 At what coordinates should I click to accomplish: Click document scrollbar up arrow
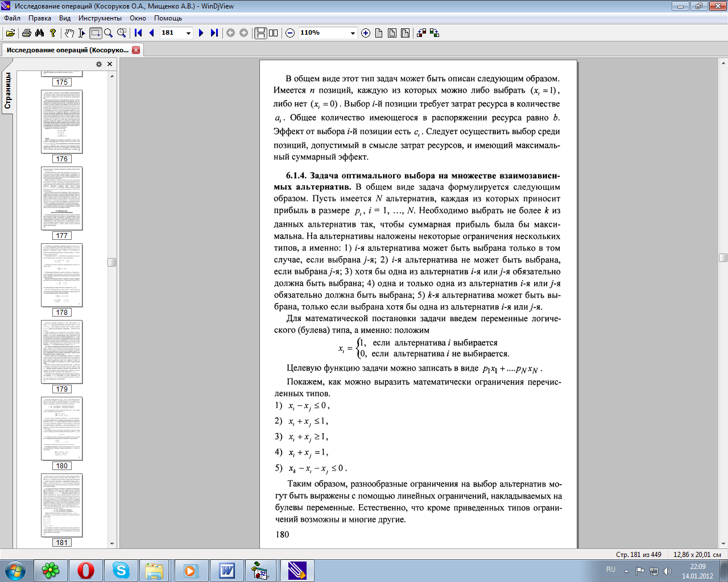click(x=723, y=62)
